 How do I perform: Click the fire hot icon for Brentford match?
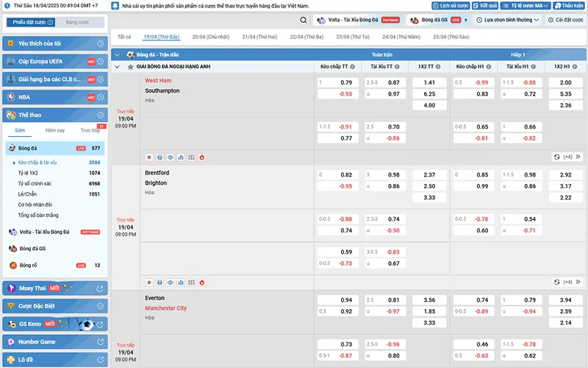click(x=201, y=283)
